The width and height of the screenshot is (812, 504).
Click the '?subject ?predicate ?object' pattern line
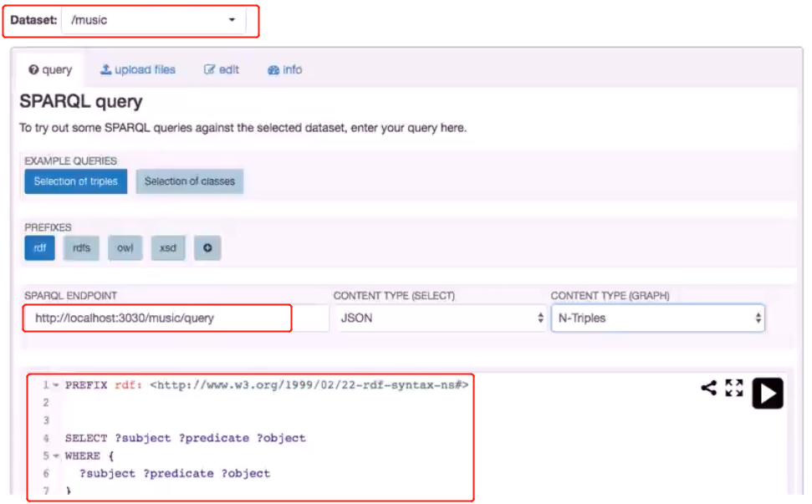tap(175, 473)
